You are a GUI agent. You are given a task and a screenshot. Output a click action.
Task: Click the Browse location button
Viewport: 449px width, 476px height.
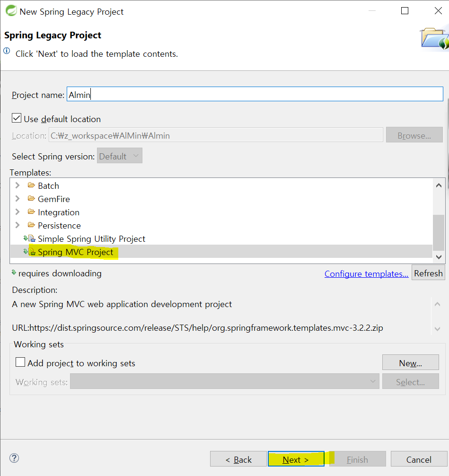click(414, 135)
